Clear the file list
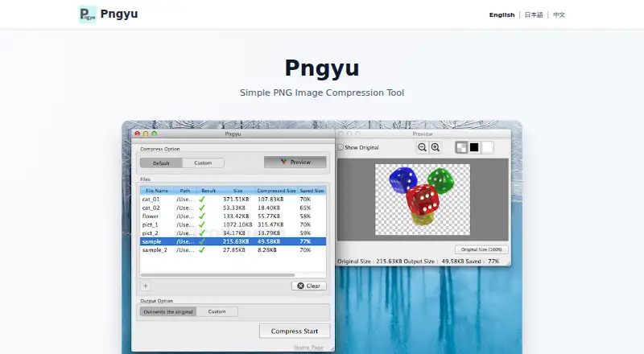Screen dimensions: 644x354 [309, 286]
